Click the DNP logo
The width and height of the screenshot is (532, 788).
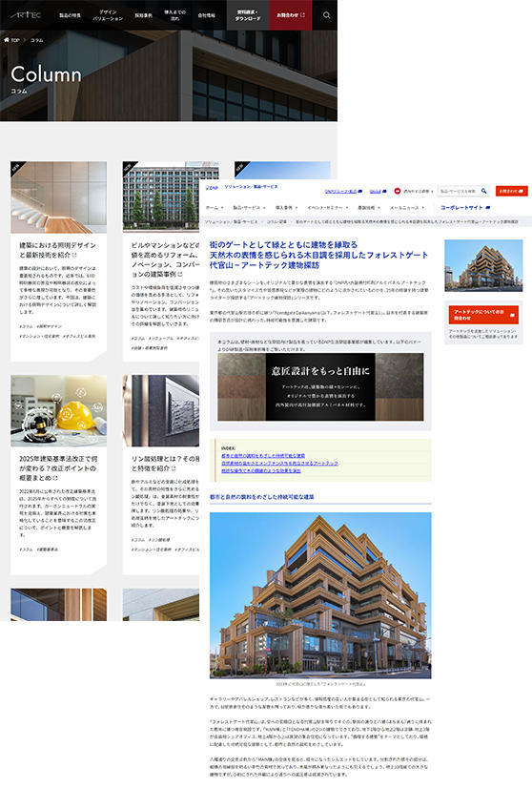click(212, 187)
